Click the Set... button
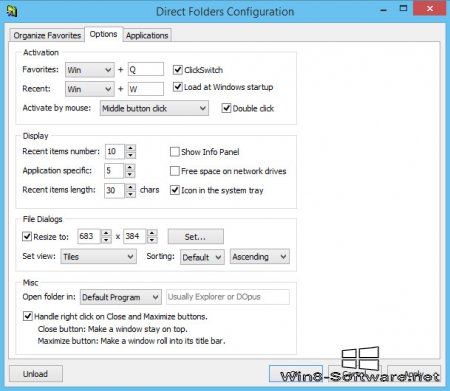 click(196, 237)
